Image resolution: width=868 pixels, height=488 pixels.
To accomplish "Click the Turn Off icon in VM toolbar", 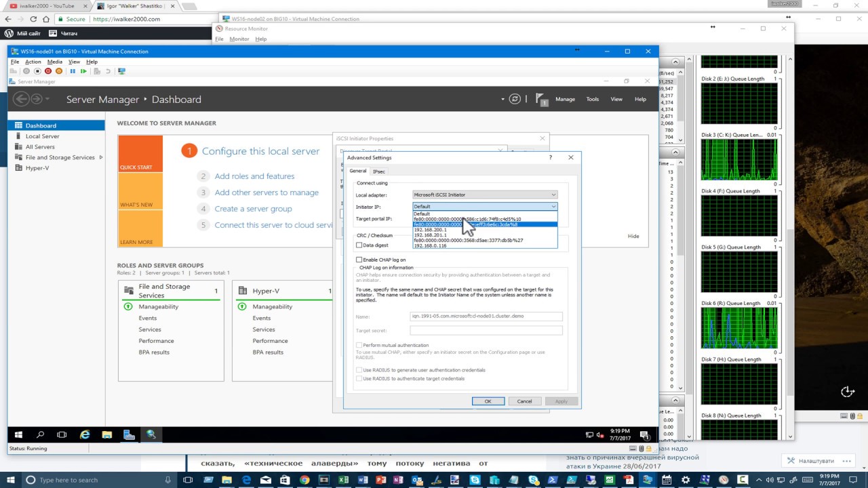I will pyautogui.click(x=37, y=71).
